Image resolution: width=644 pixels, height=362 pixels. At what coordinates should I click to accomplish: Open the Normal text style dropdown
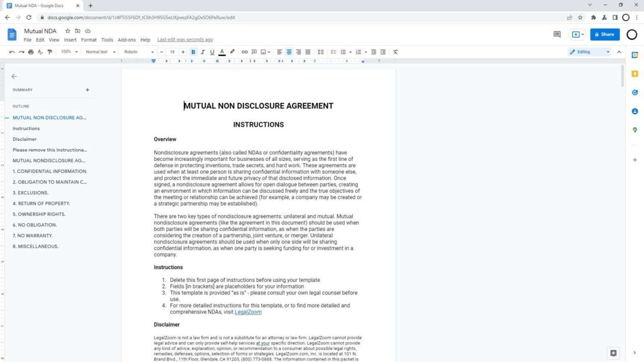coord(99,52)
